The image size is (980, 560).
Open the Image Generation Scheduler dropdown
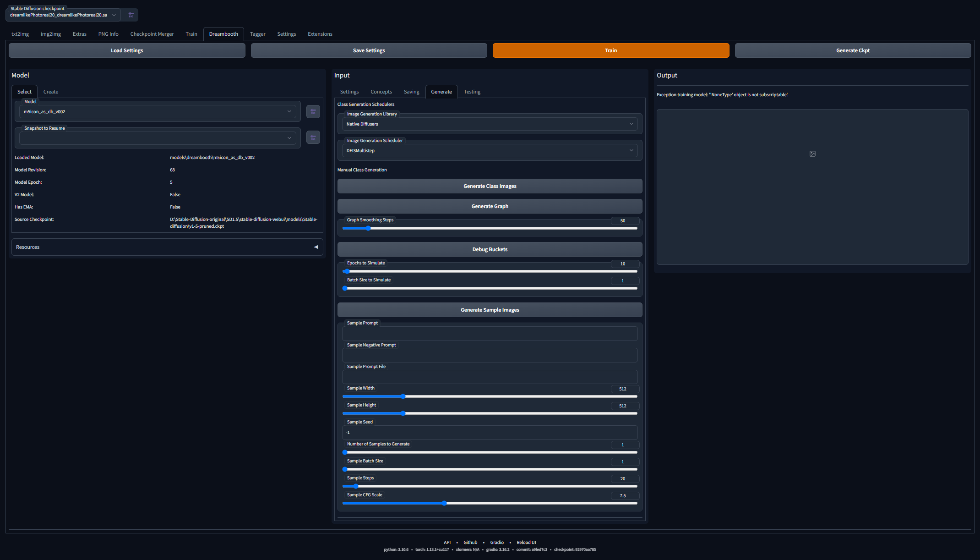(x=490, y=150)
